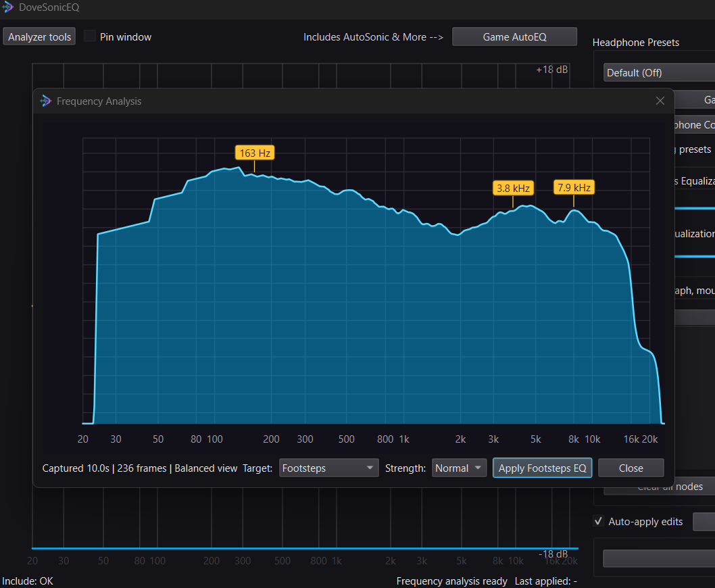Viewport: 715px width, 588px height.
Task: Click the 7.9 kHz peak marker label
Action: 574,187
